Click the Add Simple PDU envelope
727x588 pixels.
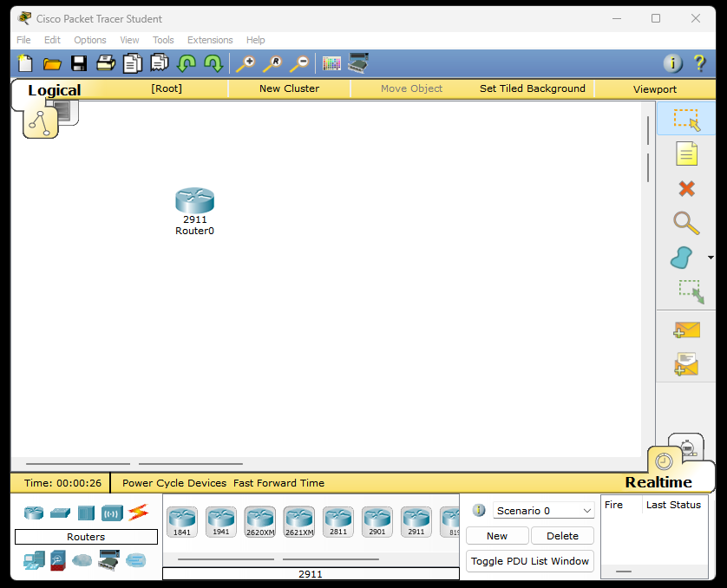click(x=687, y=330)
